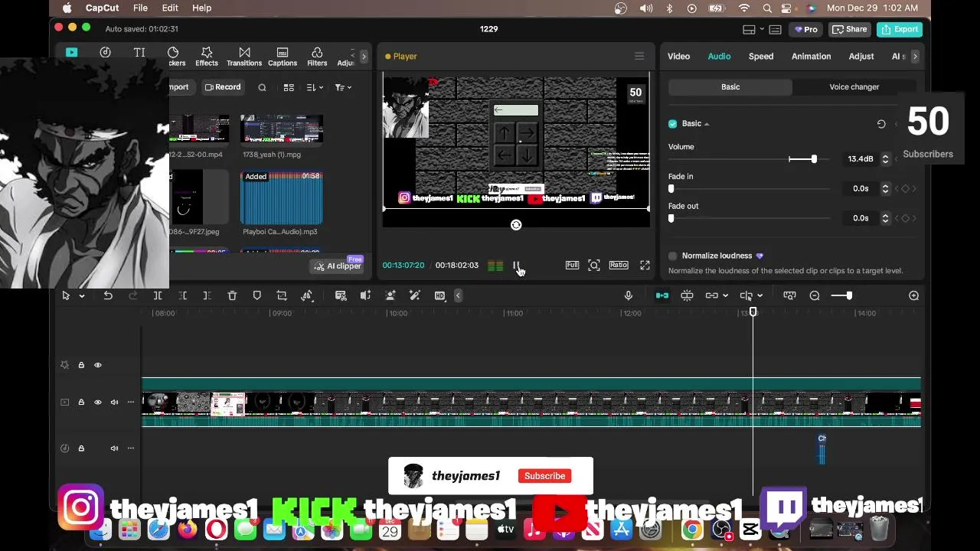
Task: Open the Help menu
Action: pos(201,8)
